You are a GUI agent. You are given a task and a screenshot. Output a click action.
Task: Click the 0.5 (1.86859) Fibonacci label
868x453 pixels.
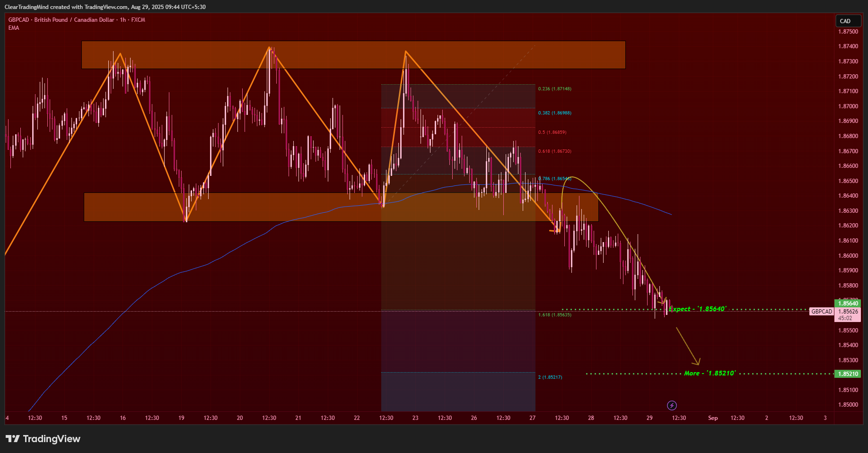[x=552, y=132]
